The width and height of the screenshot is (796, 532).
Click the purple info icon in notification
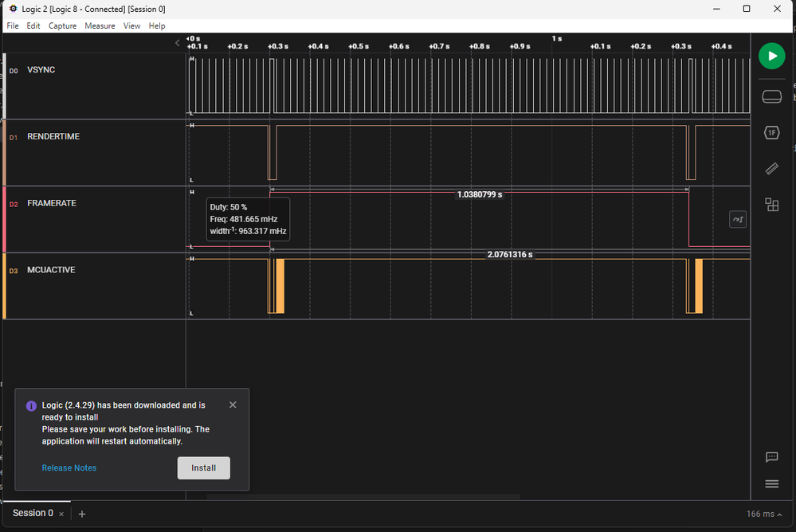[x=31, y=406]
